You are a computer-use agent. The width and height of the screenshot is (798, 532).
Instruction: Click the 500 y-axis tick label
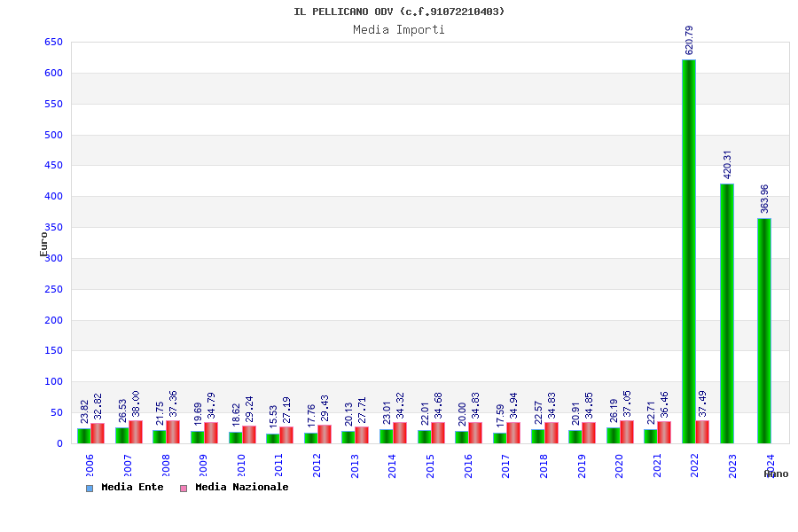(x=53, y=135)
